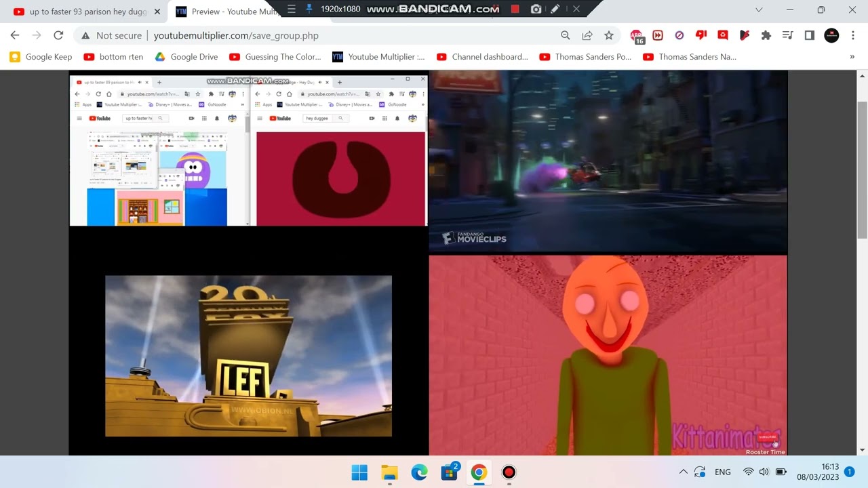Open the red recycle chat-bubble extension icon
Screen dimensions: 868x488
(723, 35)
